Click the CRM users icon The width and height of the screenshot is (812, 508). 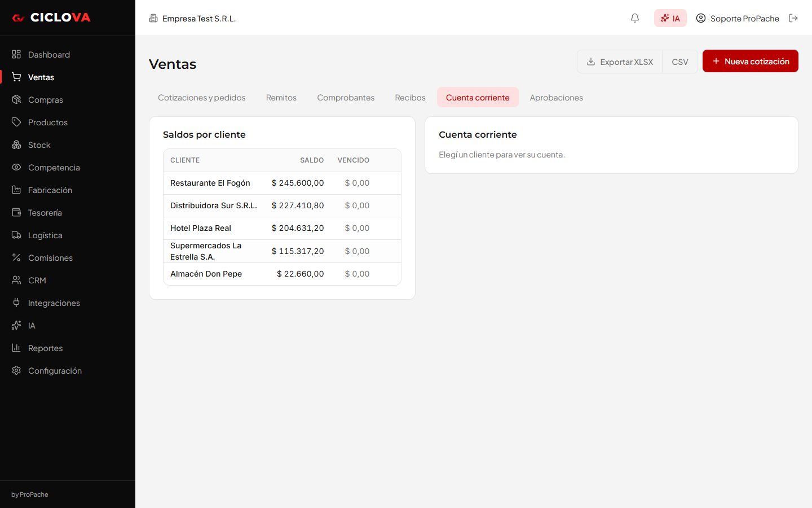(16, 280)
